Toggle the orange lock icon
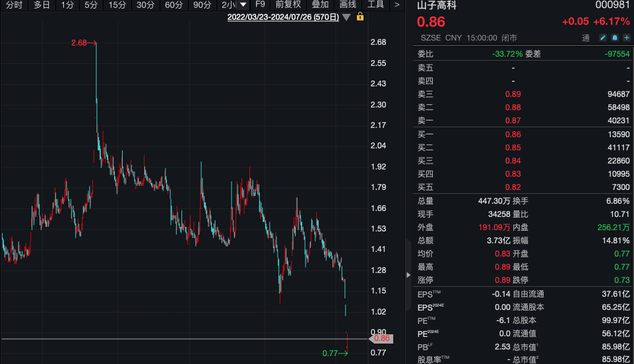This screenshot has height=364, width=634. pos(360,16)
